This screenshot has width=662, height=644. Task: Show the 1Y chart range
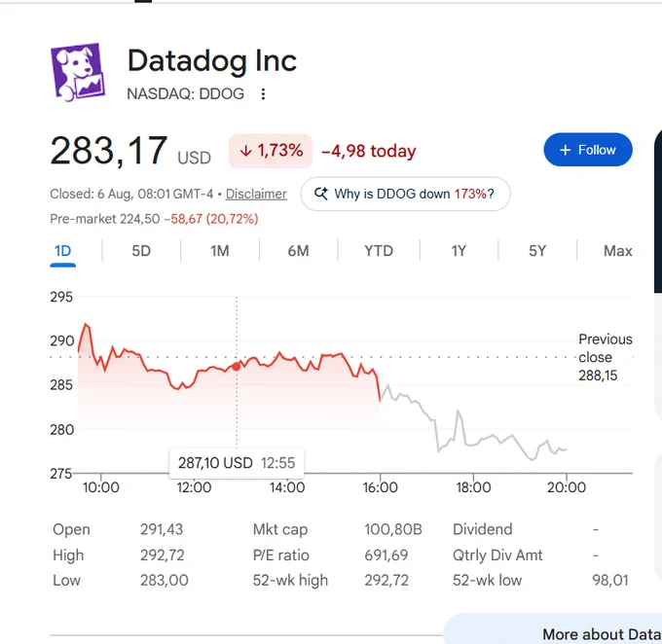[459, 251]
